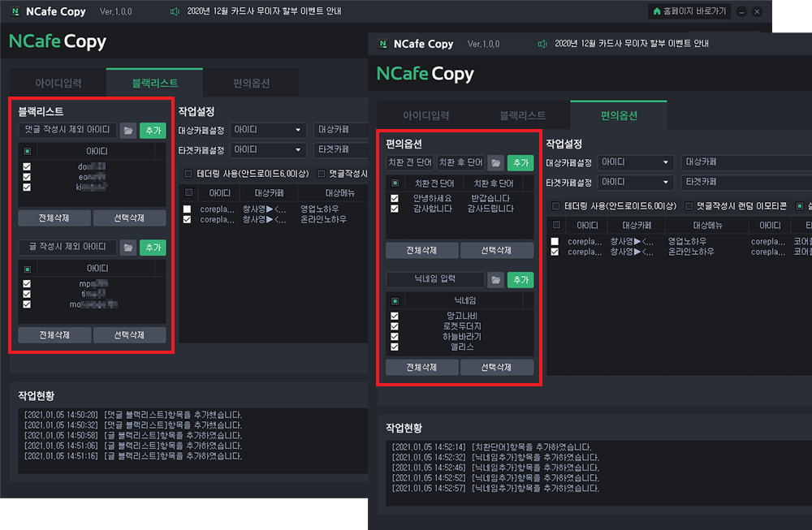Uncheck 감사합니다 replacement row

click(x=395, y=209)
